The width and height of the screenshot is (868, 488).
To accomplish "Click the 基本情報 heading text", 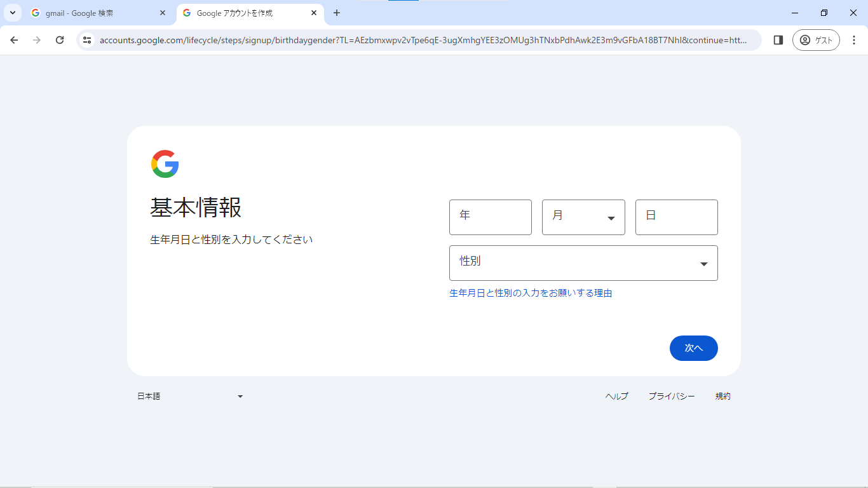I will (196, 208).
